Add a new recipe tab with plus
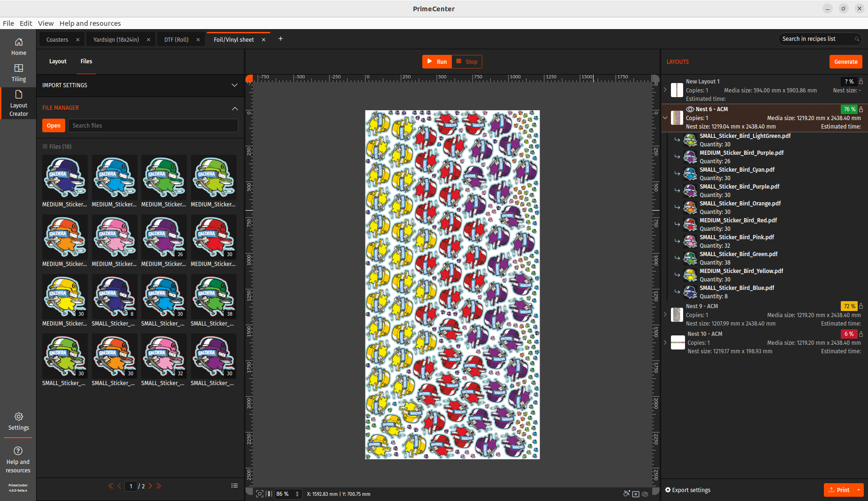 coord(281,39)
